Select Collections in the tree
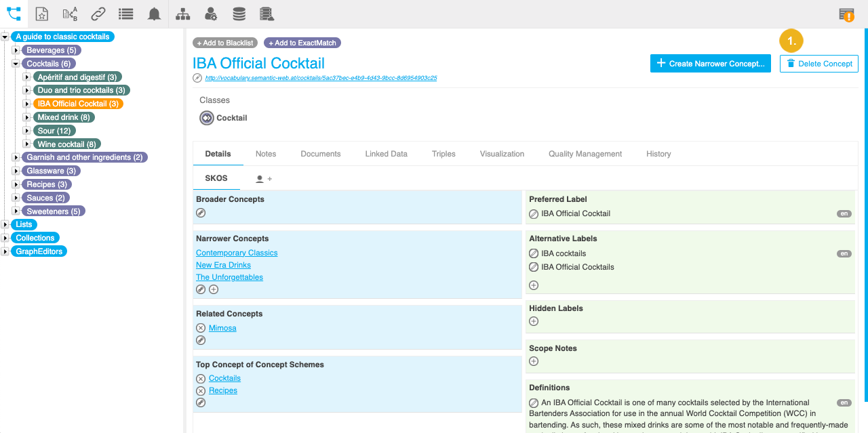Image resolution: width=868 pixels, height=433 pixels. click(35, 238)
